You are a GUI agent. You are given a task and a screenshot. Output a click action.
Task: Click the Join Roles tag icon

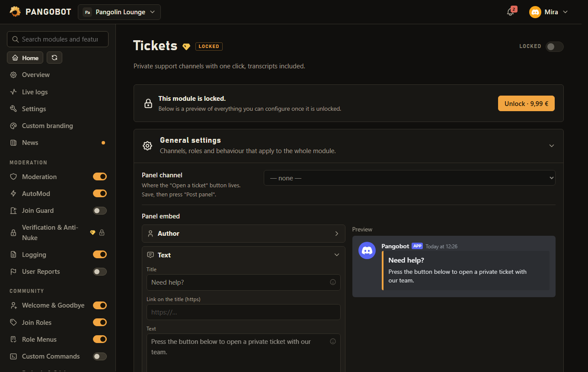(x=13, y=323)
